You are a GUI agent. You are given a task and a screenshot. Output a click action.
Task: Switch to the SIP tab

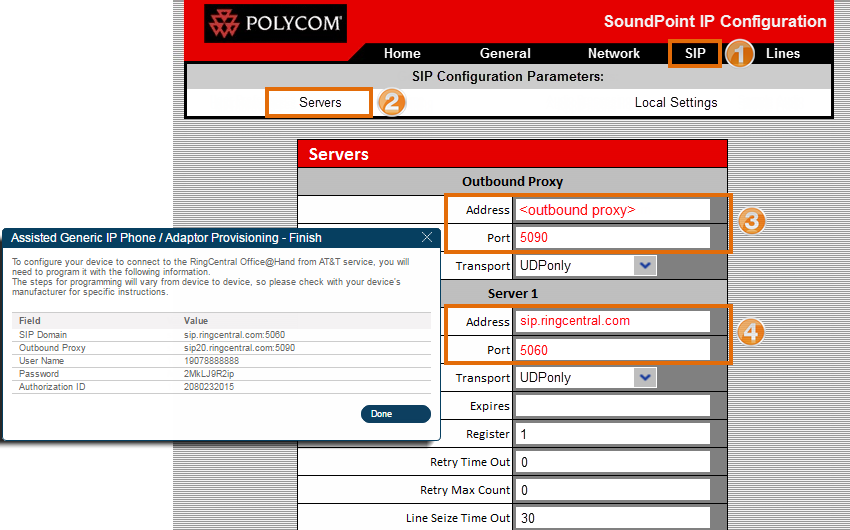click(x=695, y=53)
